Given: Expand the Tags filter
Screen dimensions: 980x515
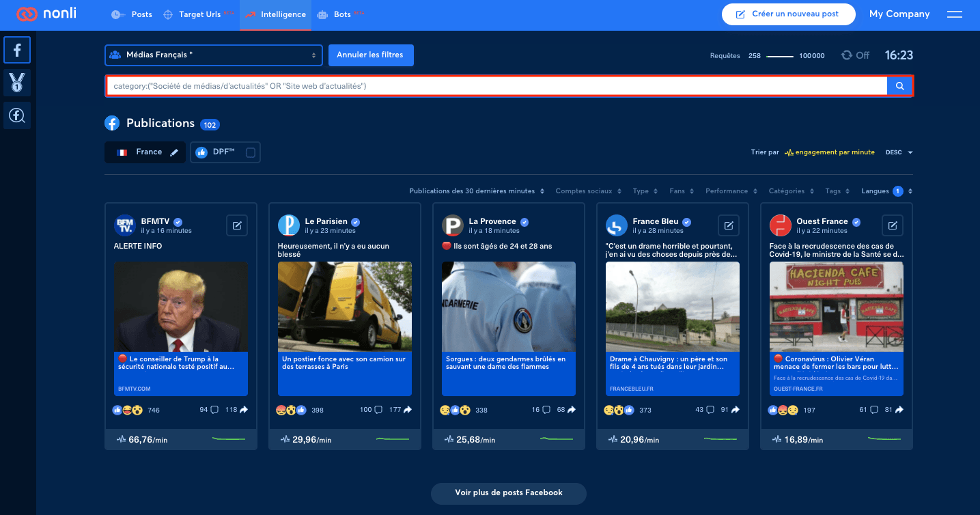Looking at the screenshot, I should pos(838,191).
